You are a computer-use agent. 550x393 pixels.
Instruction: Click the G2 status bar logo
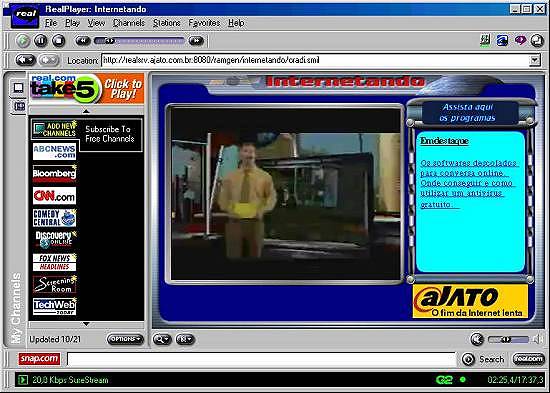coord(444,380)
